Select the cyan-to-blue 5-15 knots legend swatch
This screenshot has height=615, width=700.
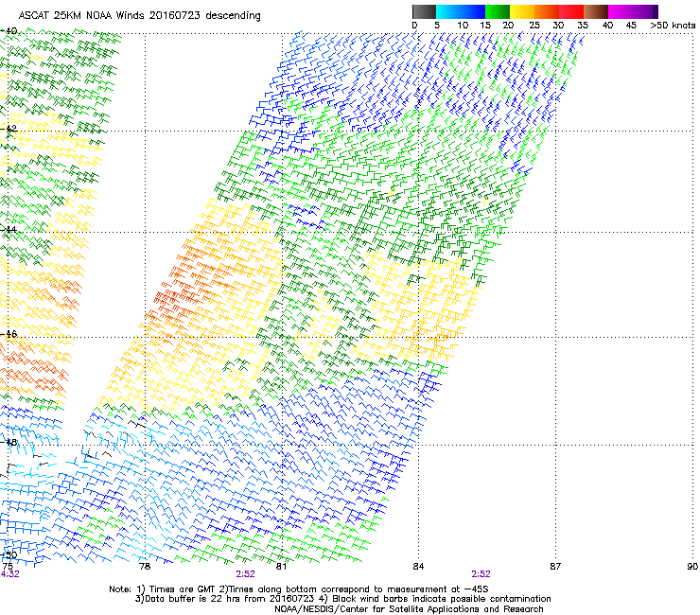(461, 11)
